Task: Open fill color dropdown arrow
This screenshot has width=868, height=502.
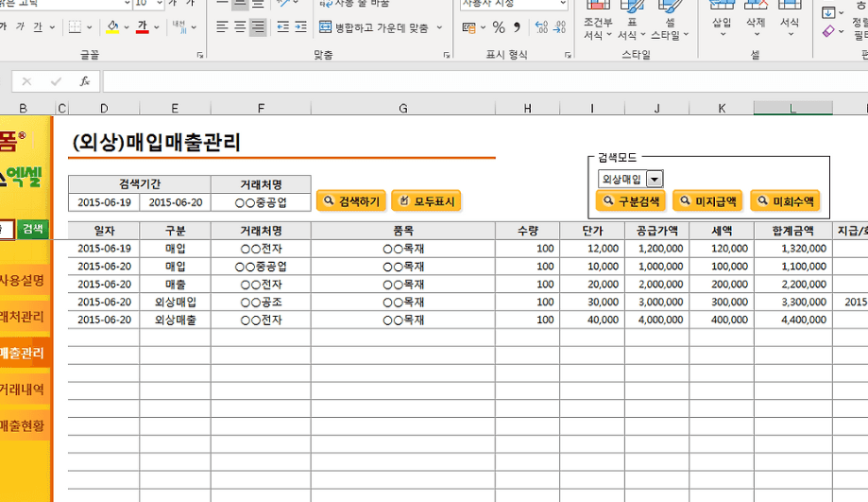Action: click(127, 26)
